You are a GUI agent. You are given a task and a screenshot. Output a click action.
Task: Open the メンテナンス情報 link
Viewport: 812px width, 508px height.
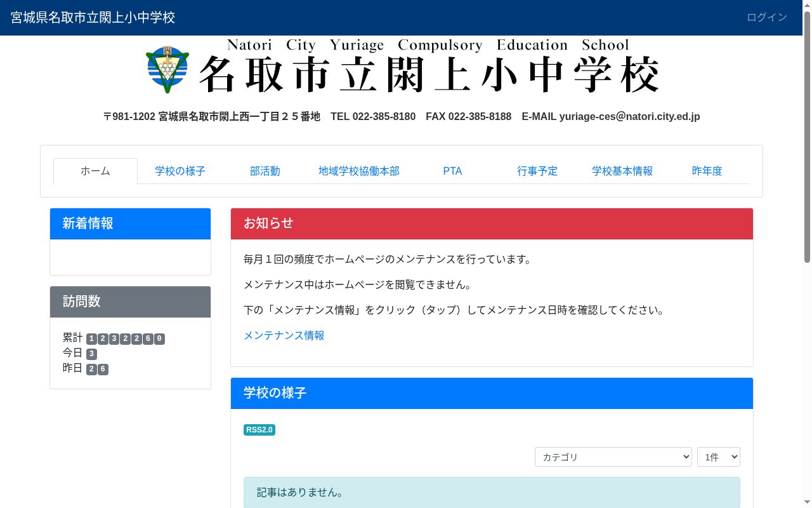[x=284, y=335]
